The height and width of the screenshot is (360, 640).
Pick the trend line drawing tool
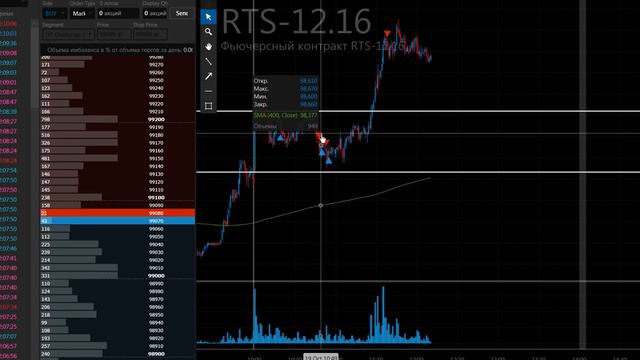pyautogui.click(x=209, y=61)
